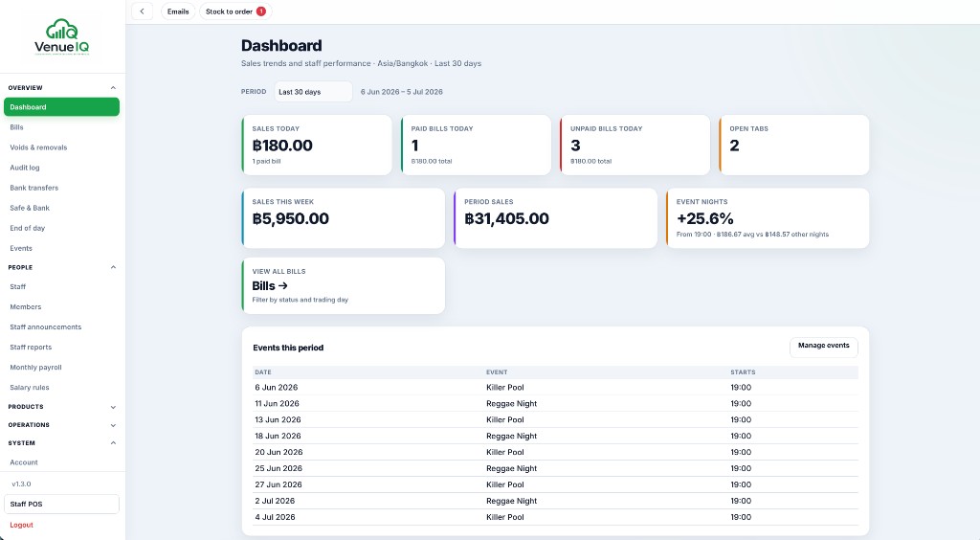Open Events in the sidebar
The height and width of the screenshot is (540, 980).
tap(61, 248)
